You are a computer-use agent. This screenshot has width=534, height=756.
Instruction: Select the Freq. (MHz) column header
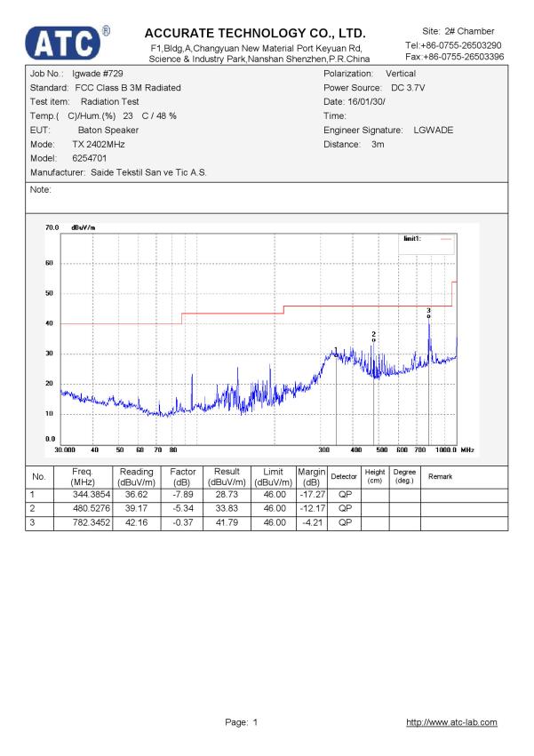tap(83, 477)
